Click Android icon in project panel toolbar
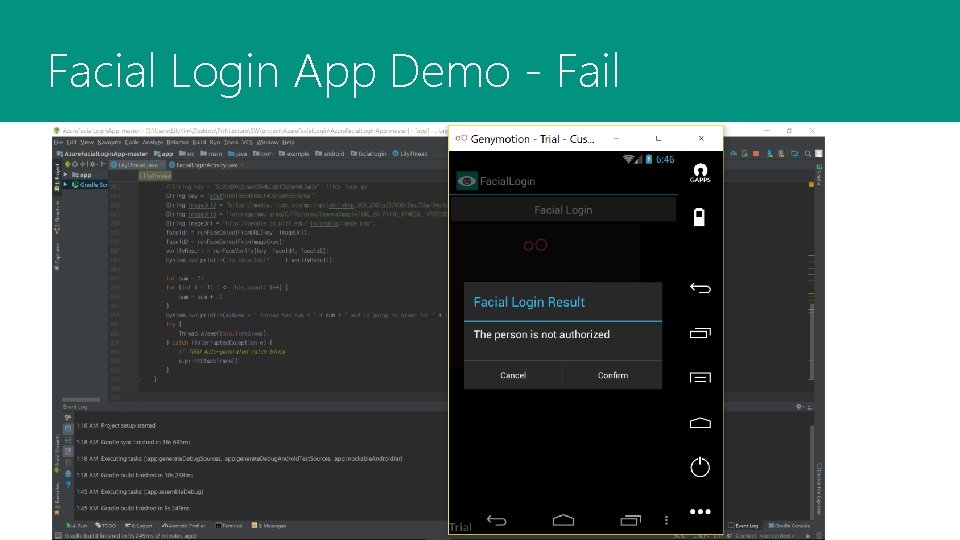The height and width of the screenshot is (540, 960). (x=67, y=165)
